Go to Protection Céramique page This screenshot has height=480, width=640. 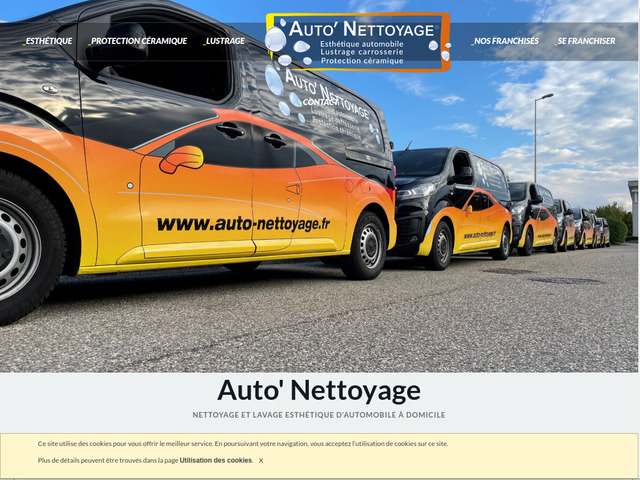[138, 41]
